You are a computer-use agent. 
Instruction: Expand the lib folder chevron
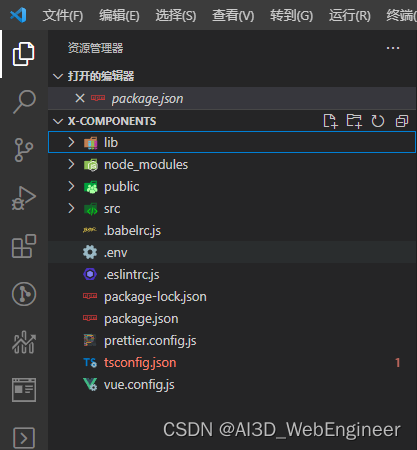[71, 142]
